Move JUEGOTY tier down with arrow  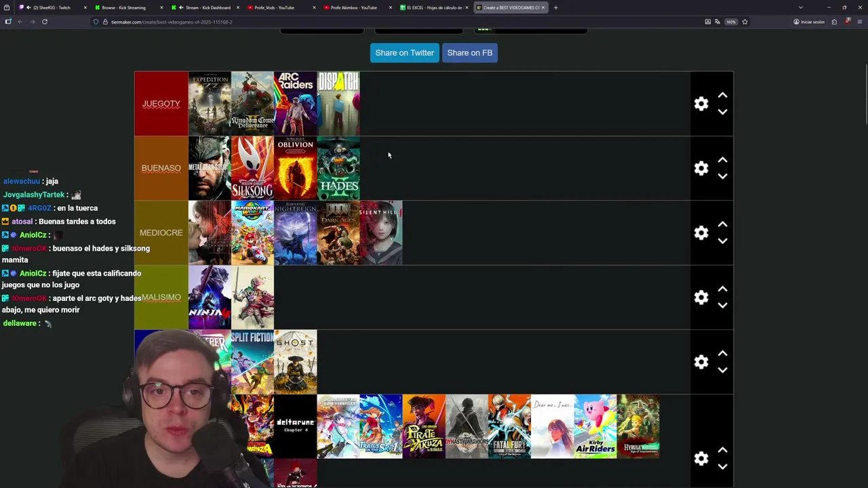723,112
